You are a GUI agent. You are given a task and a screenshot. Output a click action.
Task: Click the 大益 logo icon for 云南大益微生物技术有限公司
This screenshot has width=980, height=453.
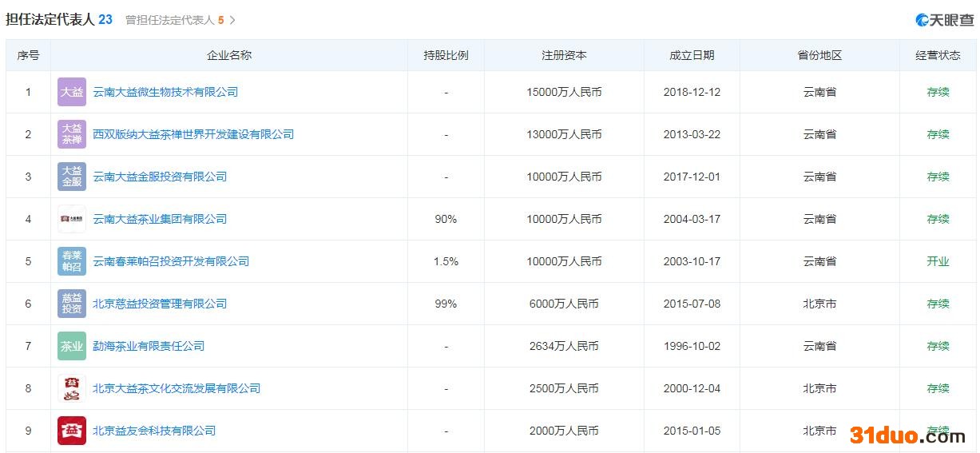click(71, 92)
